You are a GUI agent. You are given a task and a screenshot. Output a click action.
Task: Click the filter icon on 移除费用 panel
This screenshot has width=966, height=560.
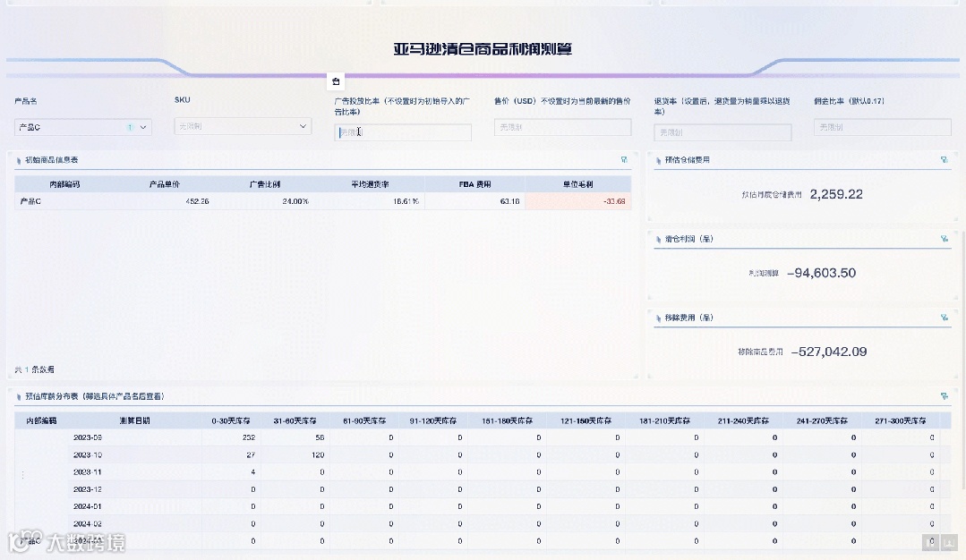tap(944, 317)
